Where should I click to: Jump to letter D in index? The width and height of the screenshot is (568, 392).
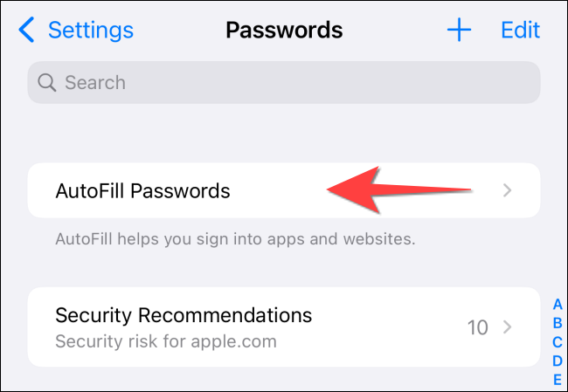(x=558, y=361)
